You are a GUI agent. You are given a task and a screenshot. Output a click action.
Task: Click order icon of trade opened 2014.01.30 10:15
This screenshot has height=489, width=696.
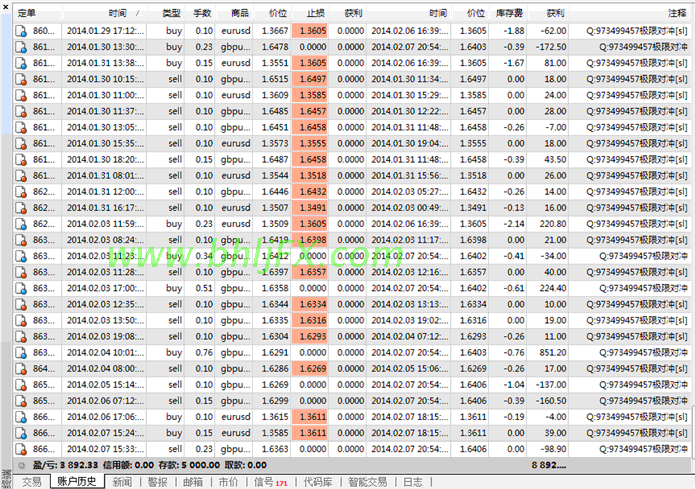(x=21, y=79)
